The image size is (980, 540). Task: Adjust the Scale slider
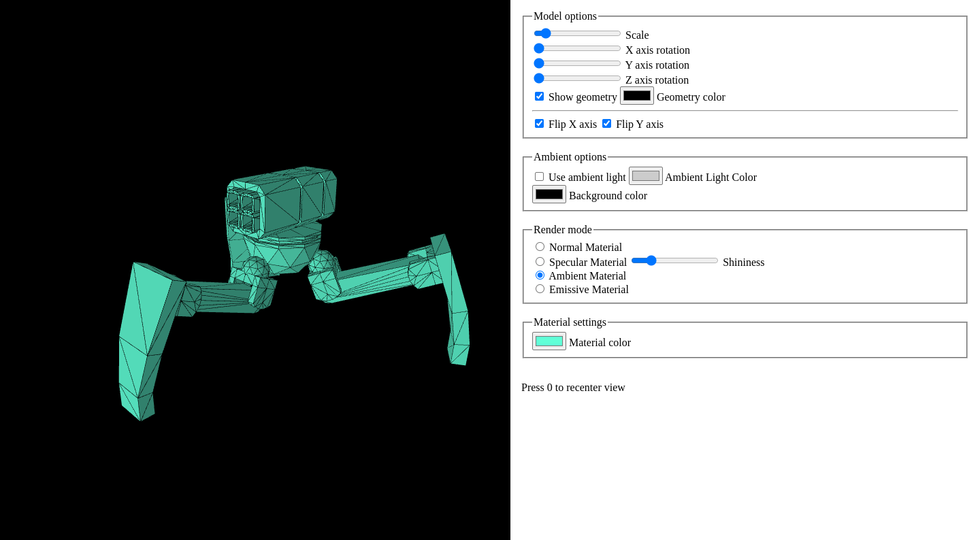(x=577, y=33)
